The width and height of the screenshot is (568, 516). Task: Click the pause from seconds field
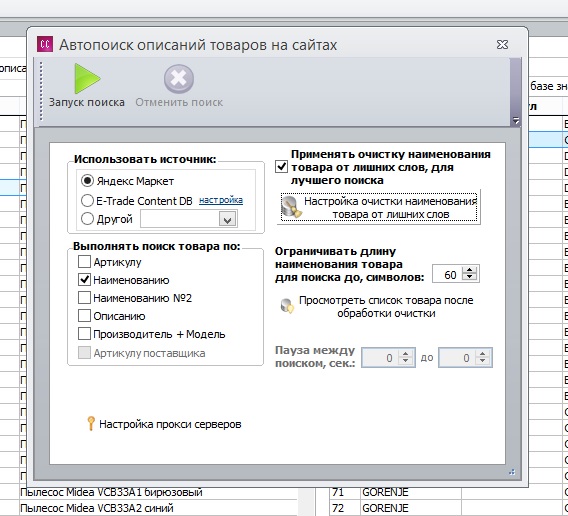coord(380,358)
